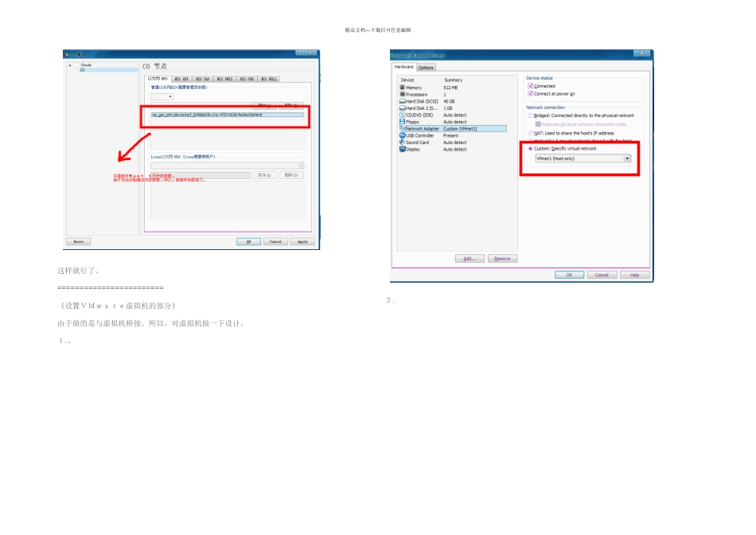Click the Present USB controller summary
This screenshot has width=756, height=535.
pyautogui.click(x=450, y=135)
